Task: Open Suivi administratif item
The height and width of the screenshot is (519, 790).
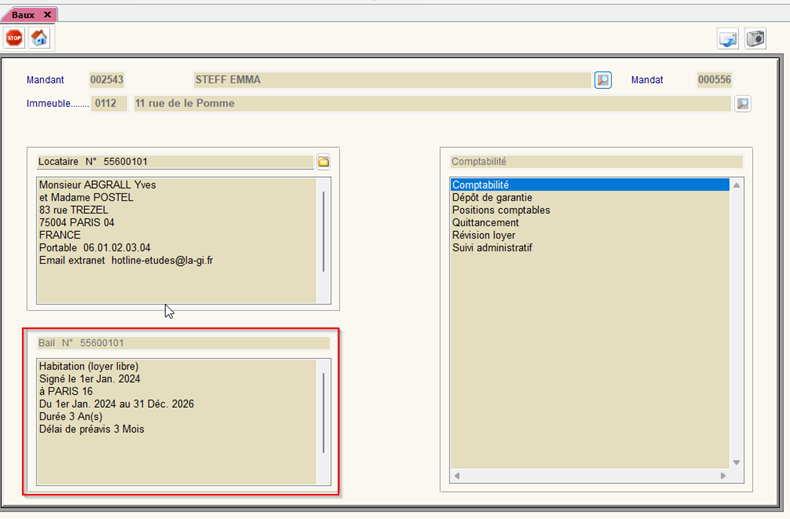Action: (492, 248)
